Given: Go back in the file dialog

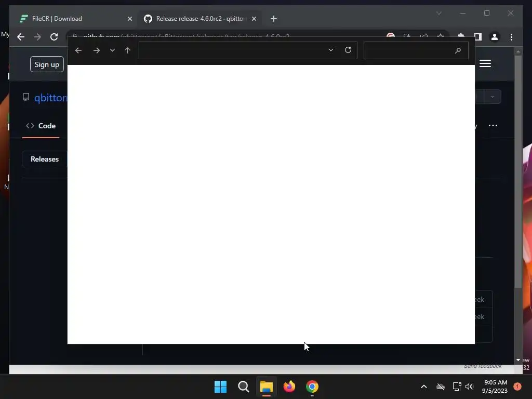Looking at the screenshot, I should coord(78,50).
